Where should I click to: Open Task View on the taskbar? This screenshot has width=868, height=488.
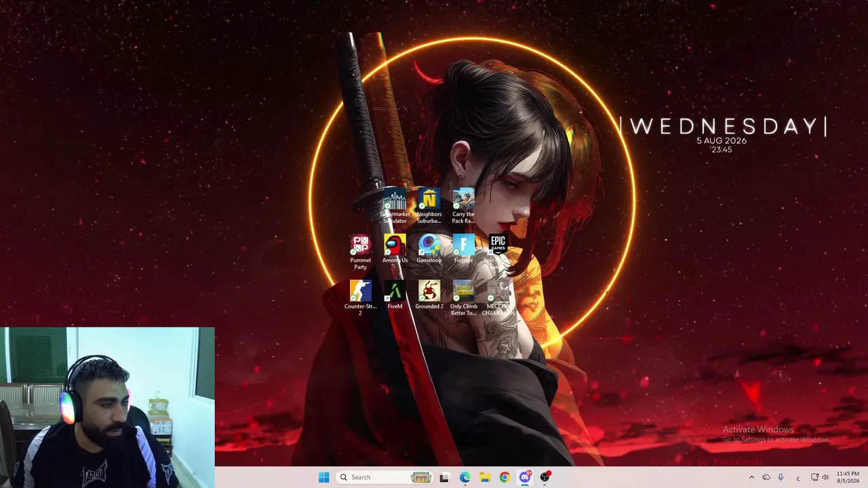point(444,477)
